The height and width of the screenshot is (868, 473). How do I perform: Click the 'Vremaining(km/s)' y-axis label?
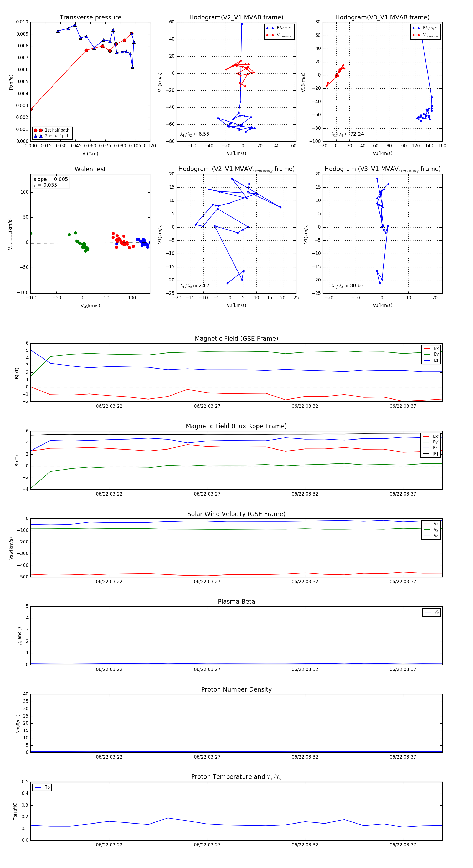click(x=11, y=234)
